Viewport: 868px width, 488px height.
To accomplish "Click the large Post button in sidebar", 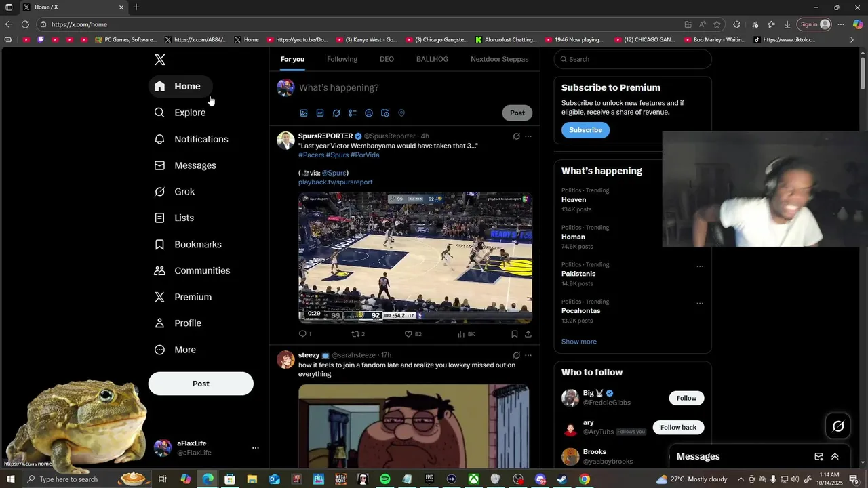I will click(x=201, y=384).
